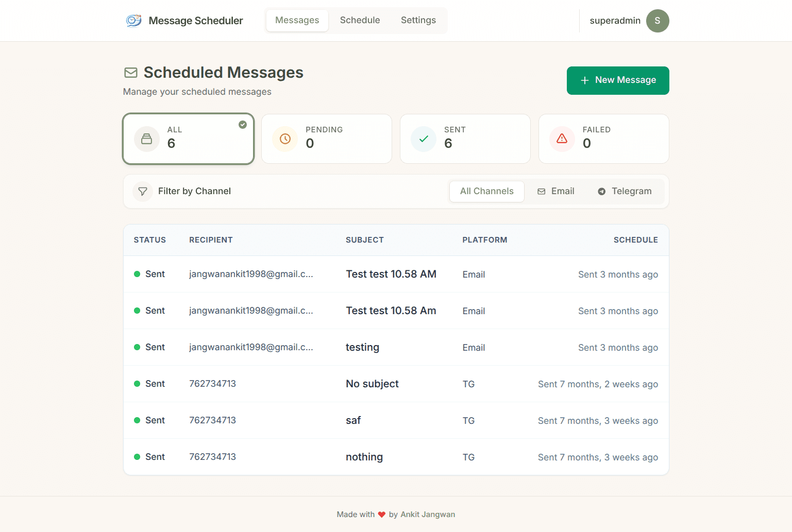The height and width of the screenshot is (532, 792).
Task: Open message 'Test test 10.58 AM'
Action: pos(391,274)
